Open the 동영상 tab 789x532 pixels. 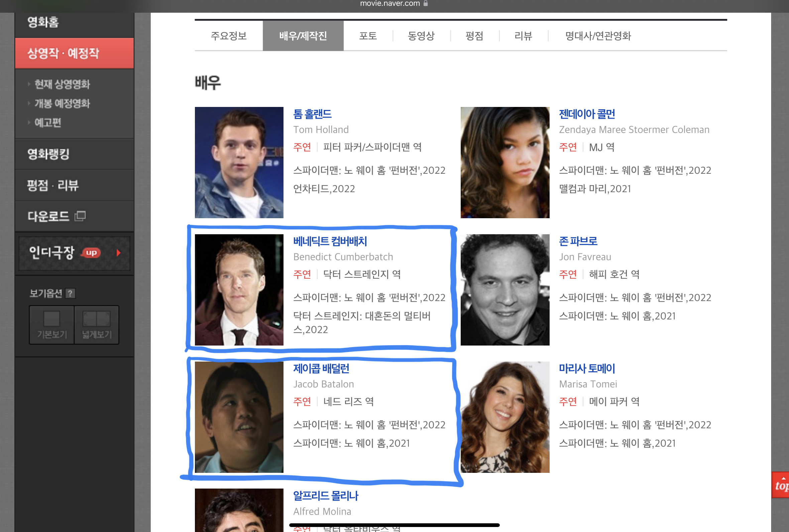tap(421, 36)
